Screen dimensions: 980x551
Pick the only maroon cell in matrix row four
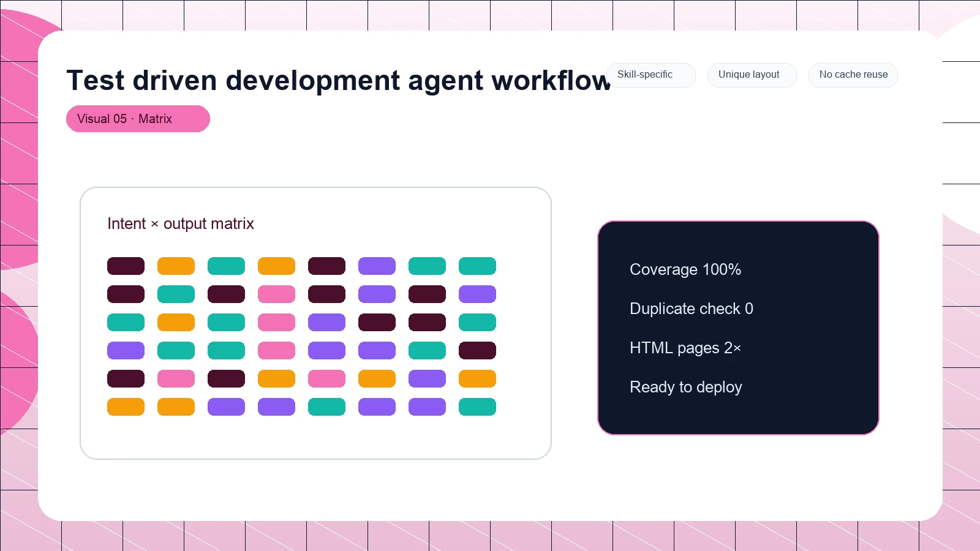tap(477, 351)
